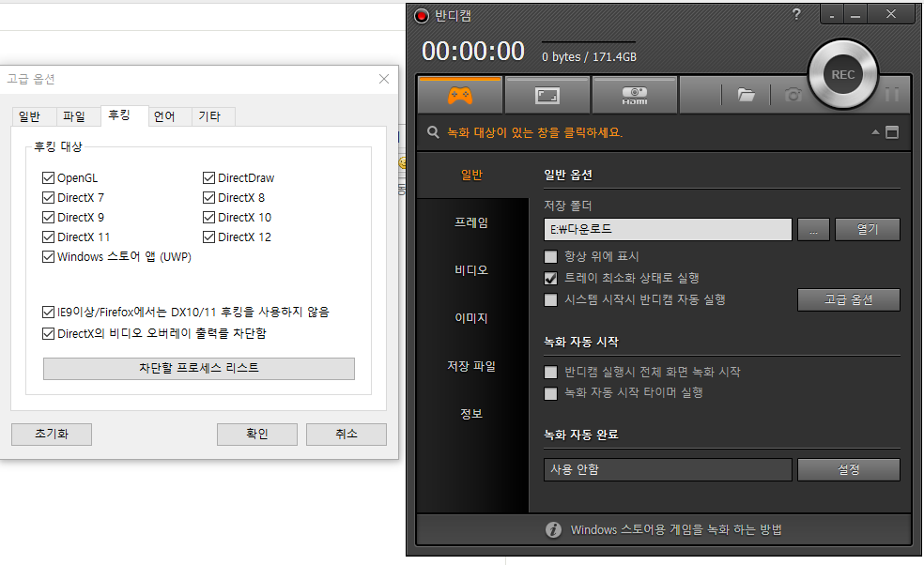Toggle the DirectX 7 checkbox
This screenshot has height=565, width=924.
point(48,197)
